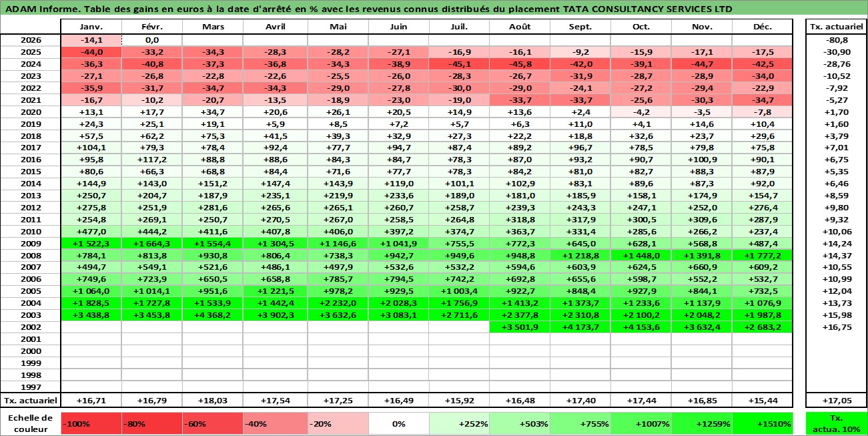The height and width of the screenshot is (436, 868).
Task: Click the green 'Tx. actua. 10%' legend box
Action: (837, 423)
